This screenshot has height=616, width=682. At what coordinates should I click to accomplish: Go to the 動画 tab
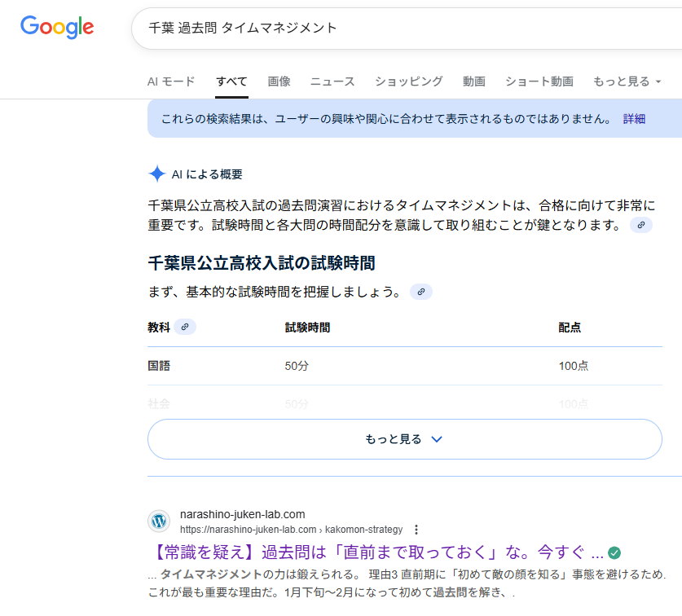[473, 81]
